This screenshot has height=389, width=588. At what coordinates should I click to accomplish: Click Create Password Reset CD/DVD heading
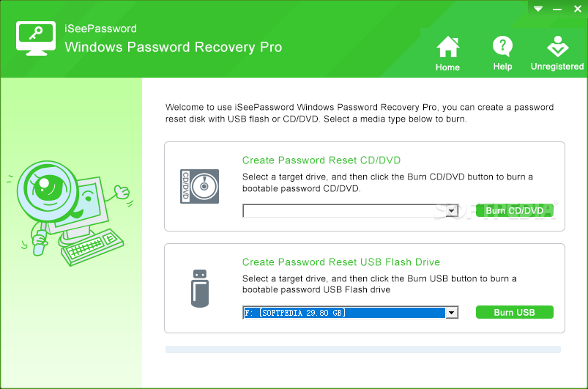(321, 160)
